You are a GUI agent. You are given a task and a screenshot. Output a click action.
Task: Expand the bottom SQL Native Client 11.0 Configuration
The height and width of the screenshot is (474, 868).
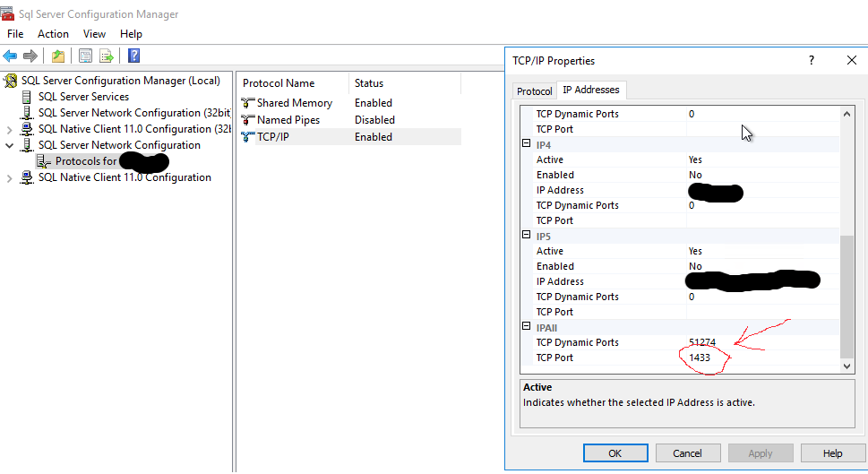[9, 178]
